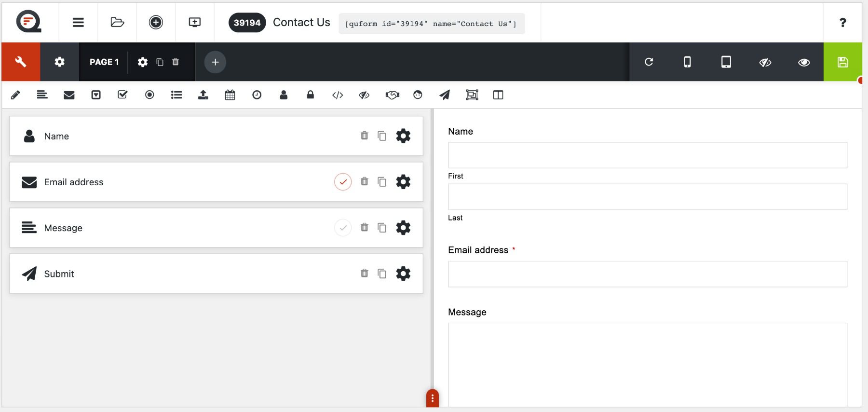
Task: Switch preview to phone view
Action: (x=688, y=62)
